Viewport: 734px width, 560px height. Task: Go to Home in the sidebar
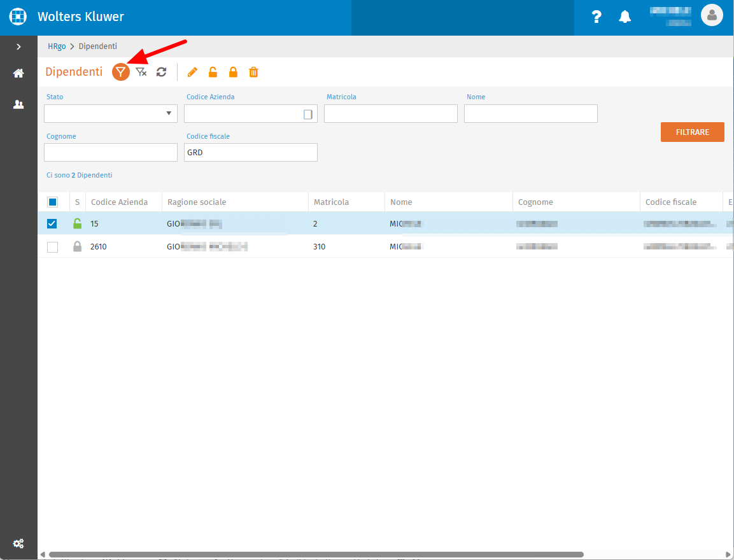(x=18, y=73)
